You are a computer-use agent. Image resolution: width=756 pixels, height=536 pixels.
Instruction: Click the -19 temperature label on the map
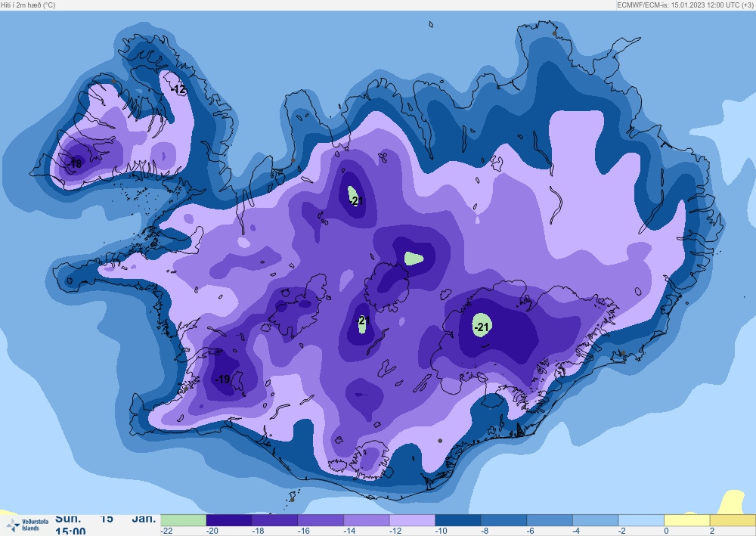[222, 380]
